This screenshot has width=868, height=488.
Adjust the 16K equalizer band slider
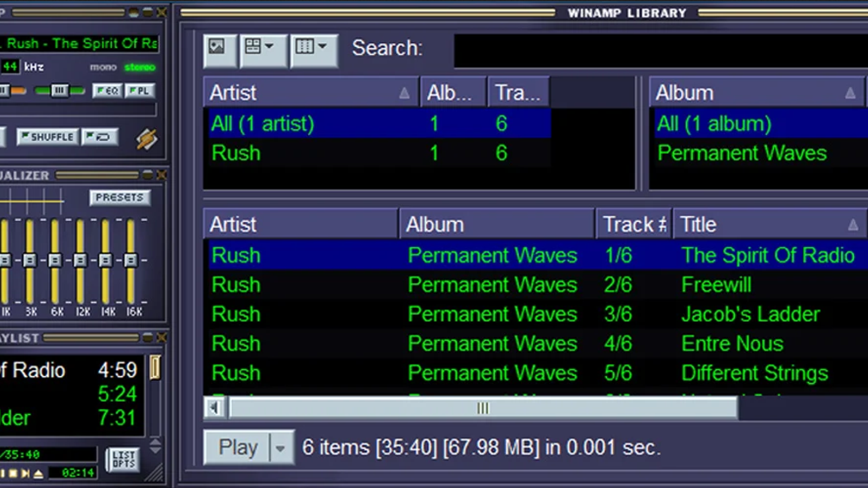[131, 261]
